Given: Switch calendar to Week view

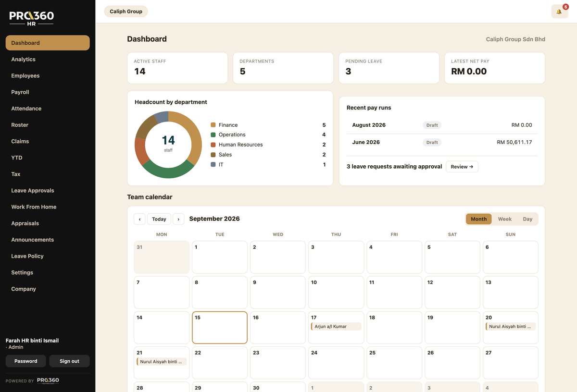Looking at the screenshot, I should [x=505, y=219].
